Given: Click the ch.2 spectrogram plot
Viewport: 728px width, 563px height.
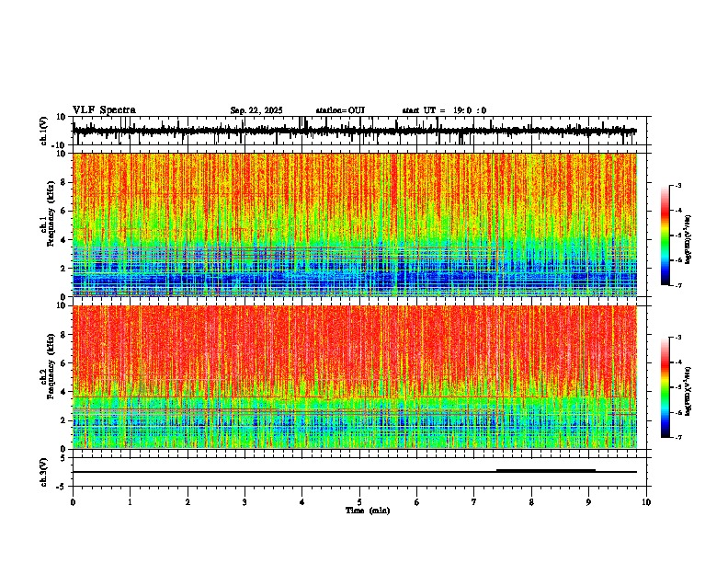Looking at the screenshot, I should click(x=355, y=377).
